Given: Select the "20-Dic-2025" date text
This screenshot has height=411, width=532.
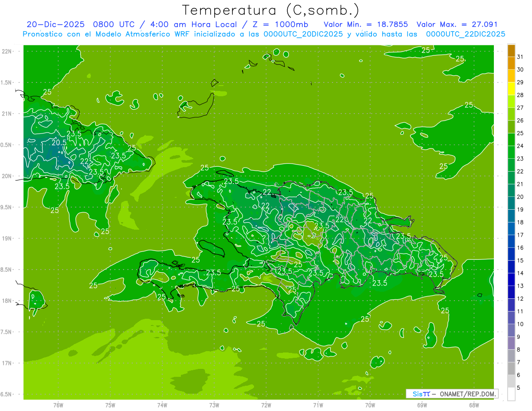Looking at the screenshot, I should [55, 24].
